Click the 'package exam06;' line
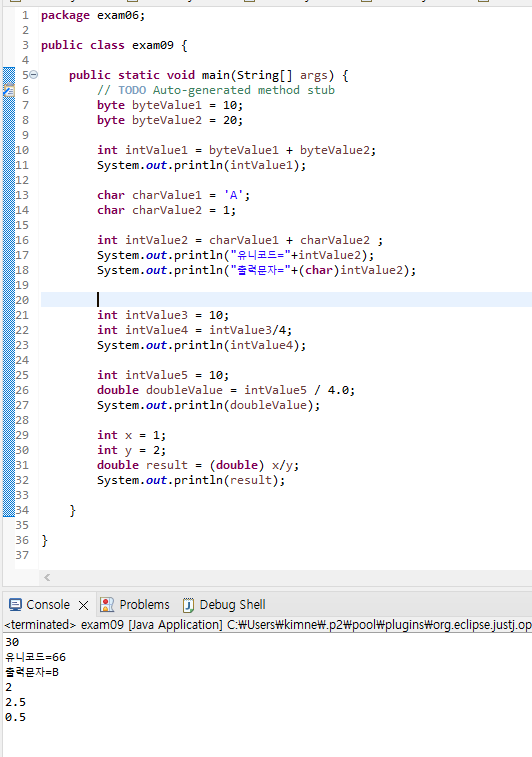Viewport: 532px width, 757px height. [x=93, y=15]
